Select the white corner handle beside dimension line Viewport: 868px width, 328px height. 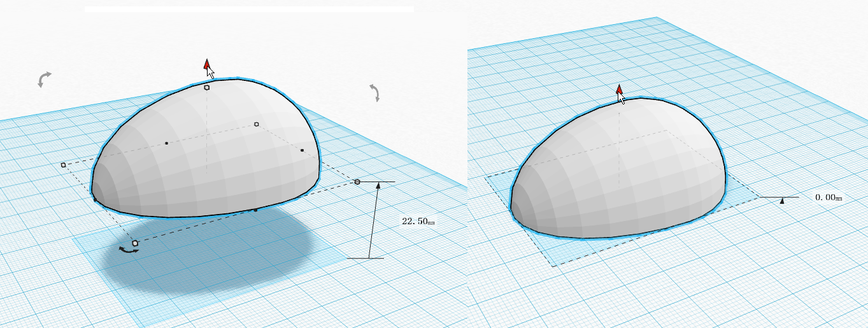pyautogui.click(x=357, y=182)
